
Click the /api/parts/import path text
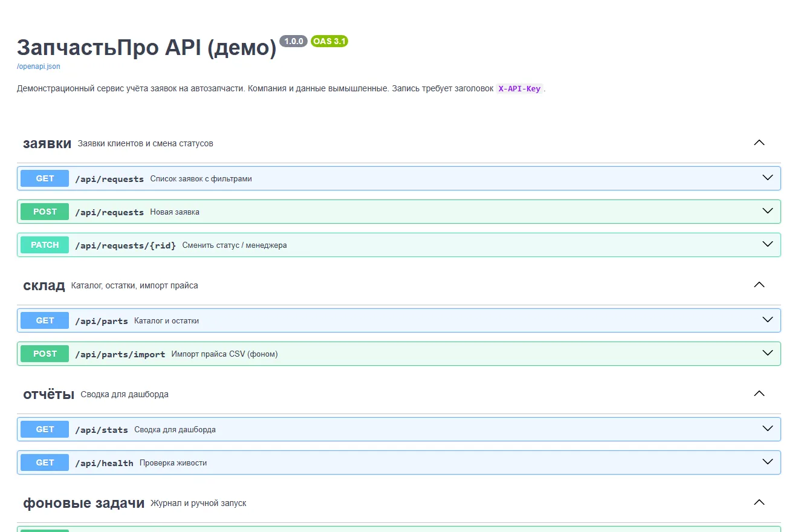coord(120,354)
